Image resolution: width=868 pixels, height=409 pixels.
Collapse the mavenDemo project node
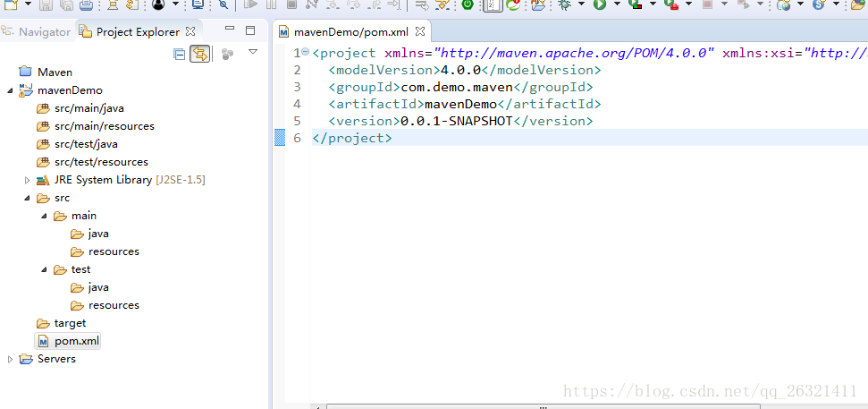click(x=10, y=90)
